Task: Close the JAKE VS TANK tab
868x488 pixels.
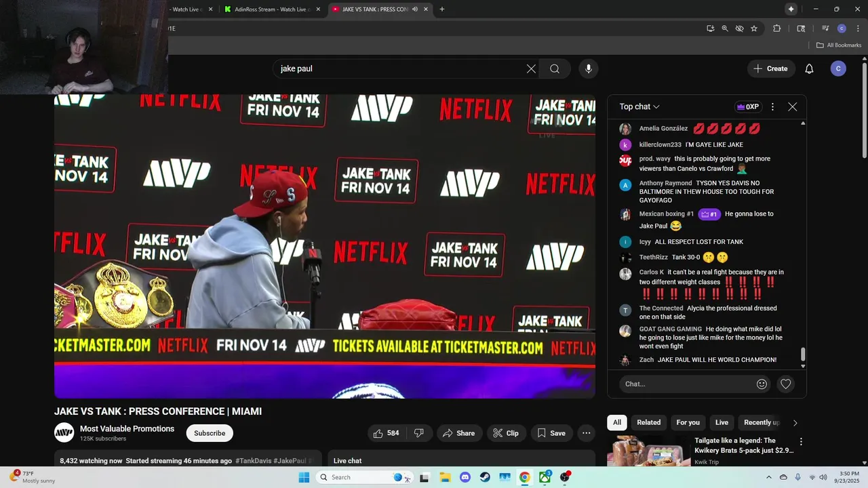Action: pos(426,9)
